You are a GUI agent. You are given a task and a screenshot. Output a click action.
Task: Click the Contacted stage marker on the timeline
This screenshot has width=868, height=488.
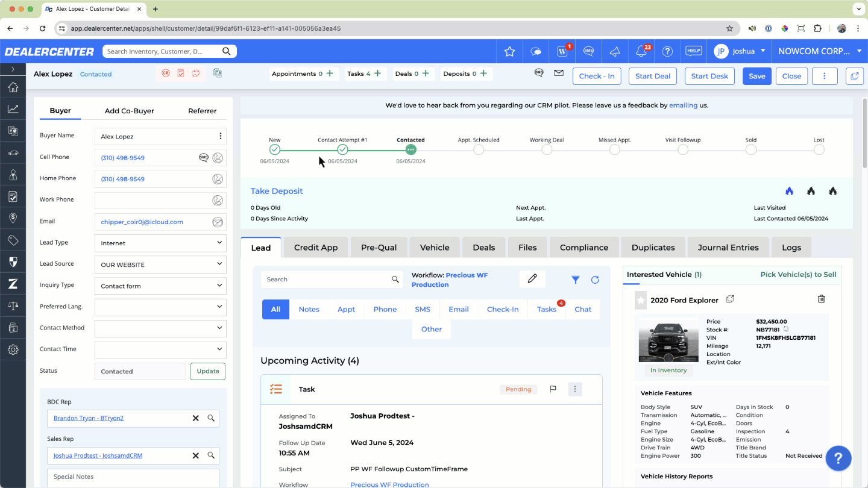[410, 149]
